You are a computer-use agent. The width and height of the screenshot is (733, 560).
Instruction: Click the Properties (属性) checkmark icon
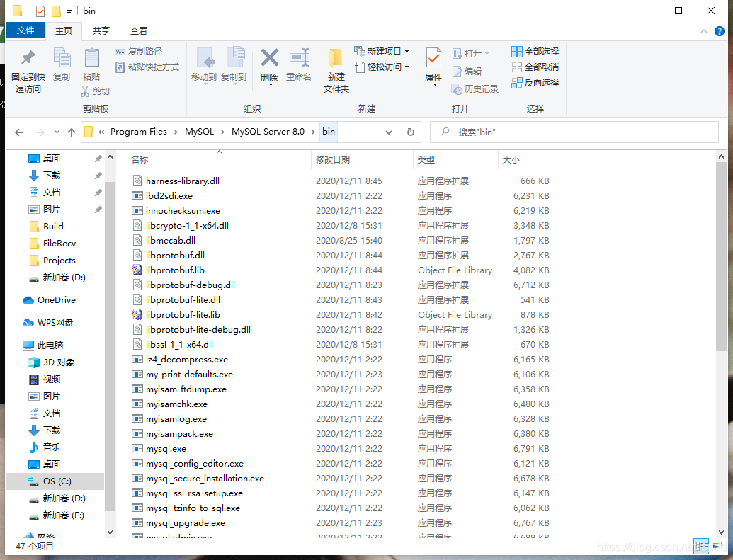coord(433,58)
